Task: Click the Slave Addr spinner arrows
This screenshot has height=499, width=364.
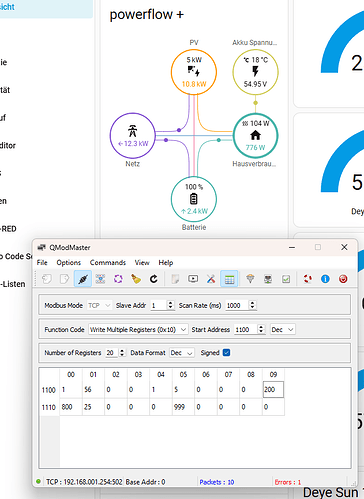Action: [170, 305]
